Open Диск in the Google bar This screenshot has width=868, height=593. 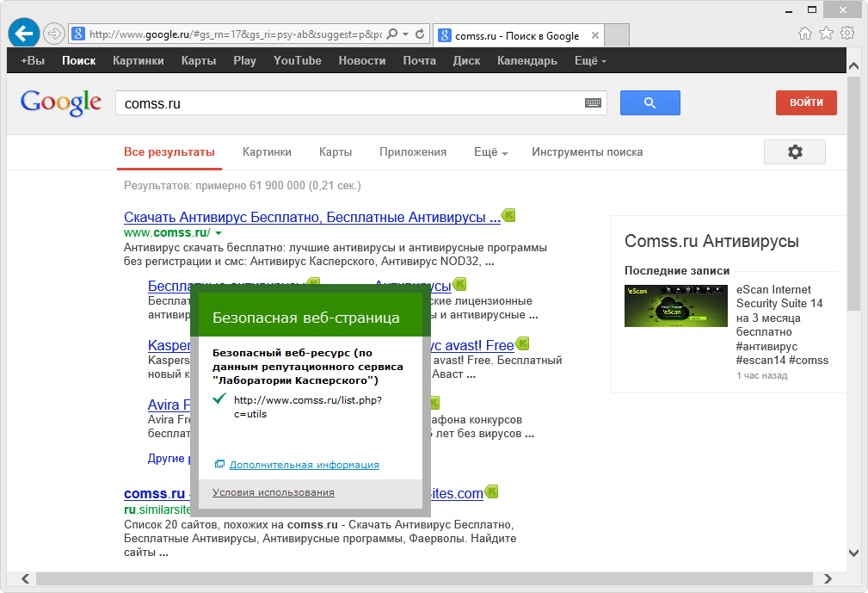466,60
